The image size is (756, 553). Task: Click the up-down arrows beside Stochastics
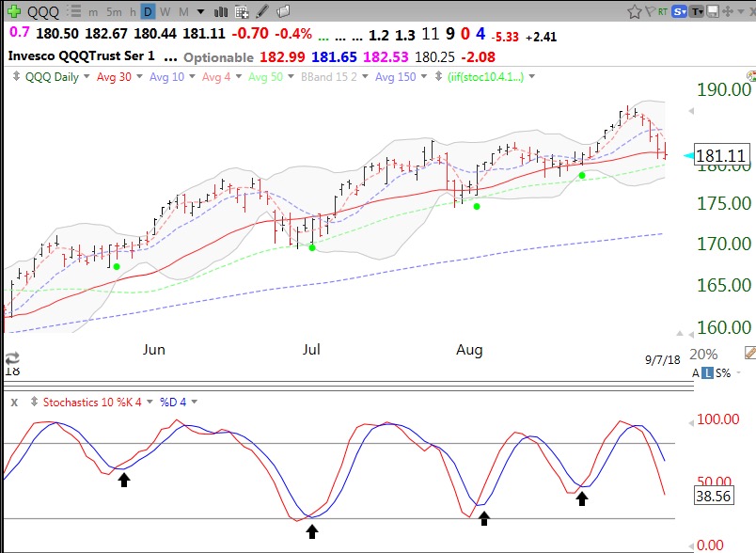click(34, 402)
